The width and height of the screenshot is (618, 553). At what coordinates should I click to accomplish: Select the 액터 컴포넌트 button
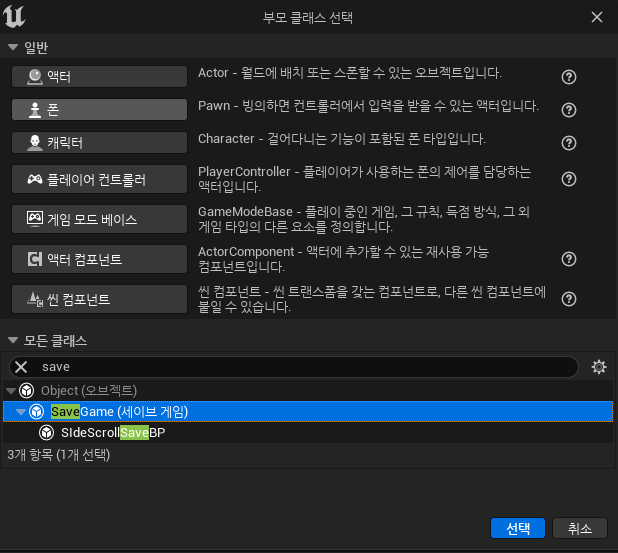pyautogui.click(x=99, y=259)
